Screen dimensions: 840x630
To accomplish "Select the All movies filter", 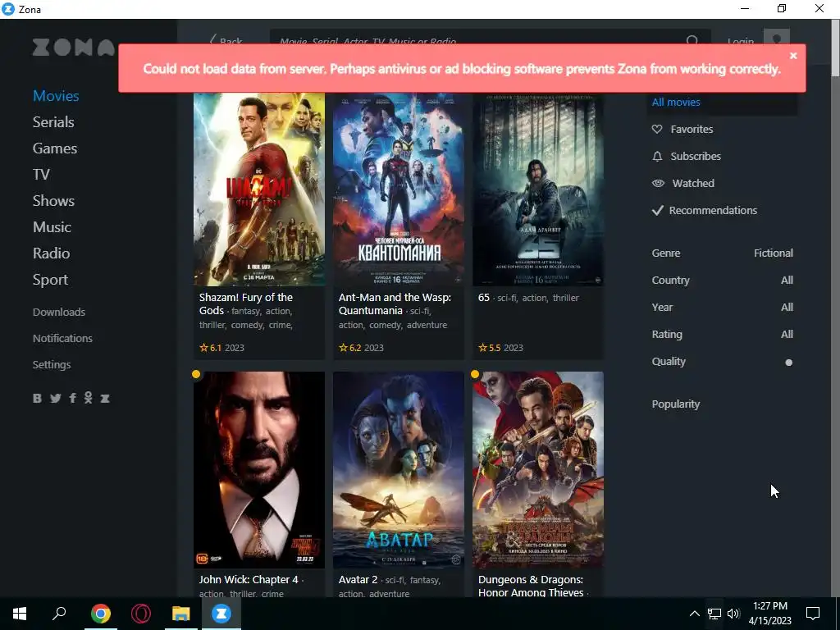I will click(x=676, y=103).
